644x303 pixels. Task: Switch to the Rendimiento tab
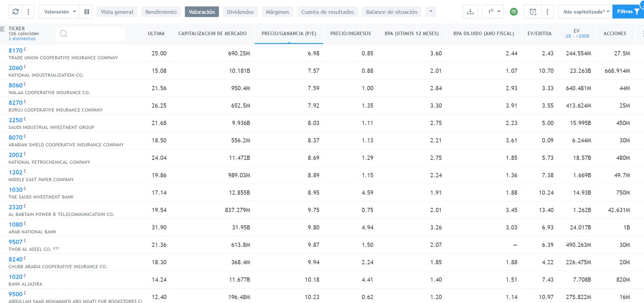click(161, 12)
